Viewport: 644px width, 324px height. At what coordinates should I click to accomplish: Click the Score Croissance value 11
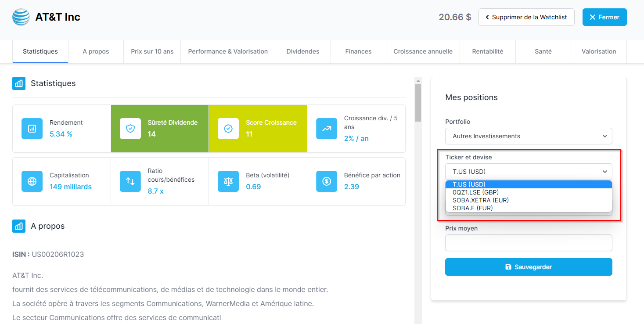(249, 134)
